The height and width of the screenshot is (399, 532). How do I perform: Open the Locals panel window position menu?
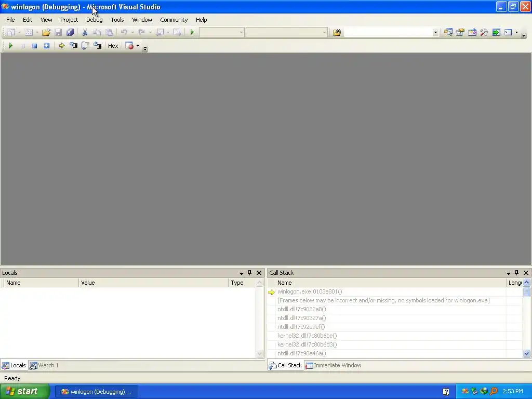(241, 273)
